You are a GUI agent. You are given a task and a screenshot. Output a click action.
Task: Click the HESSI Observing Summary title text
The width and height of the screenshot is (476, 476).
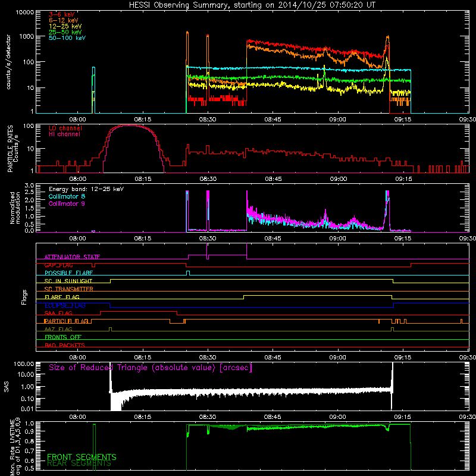(252, 5)
